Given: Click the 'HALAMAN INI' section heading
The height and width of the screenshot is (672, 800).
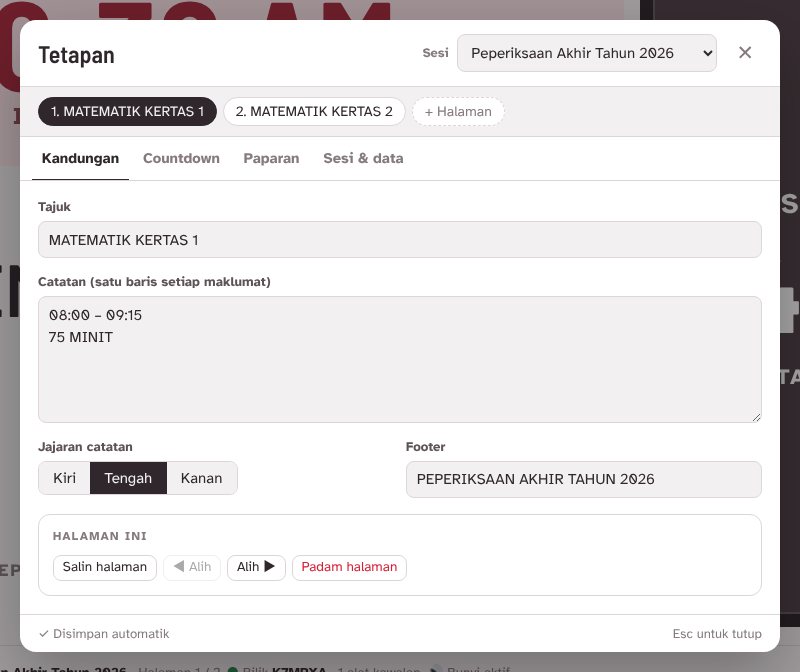Looking at the screenshot, I should [99, 536].
